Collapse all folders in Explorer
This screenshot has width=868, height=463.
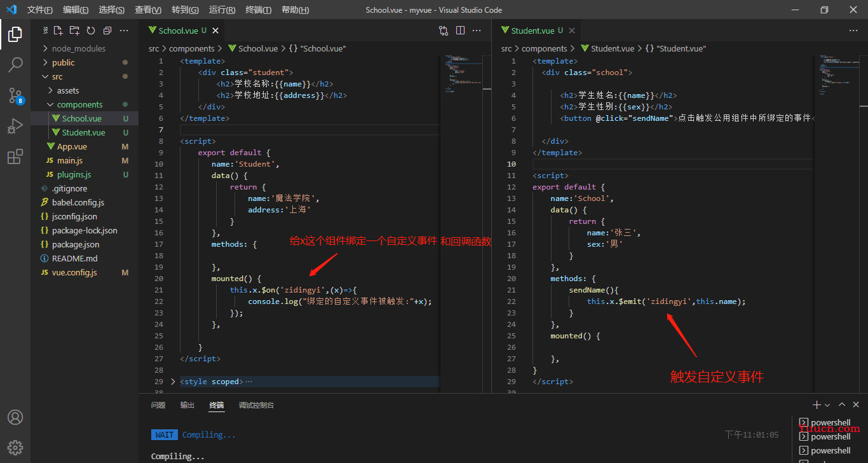[107, 31]
